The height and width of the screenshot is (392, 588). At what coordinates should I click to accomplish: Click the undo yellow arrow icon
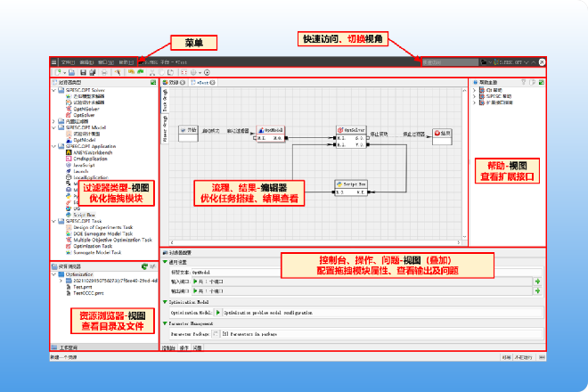[x=131, y=72]
